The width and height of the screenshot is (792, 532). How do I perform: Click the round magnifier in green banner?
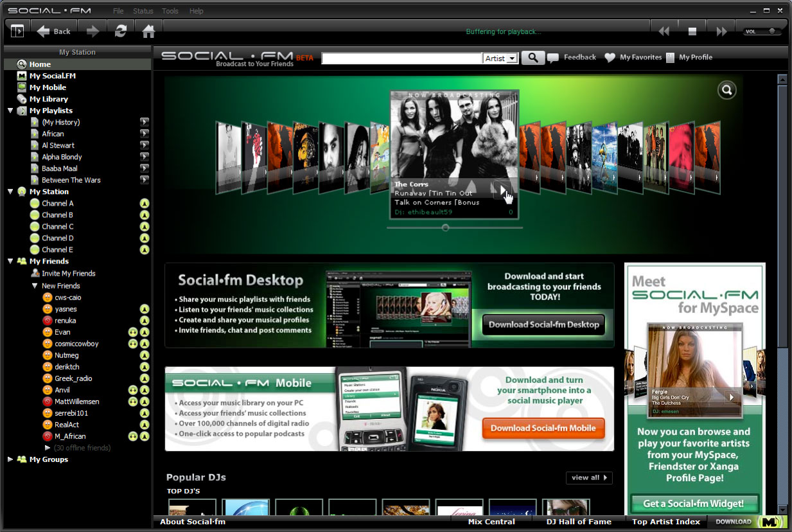pos(726,91)
